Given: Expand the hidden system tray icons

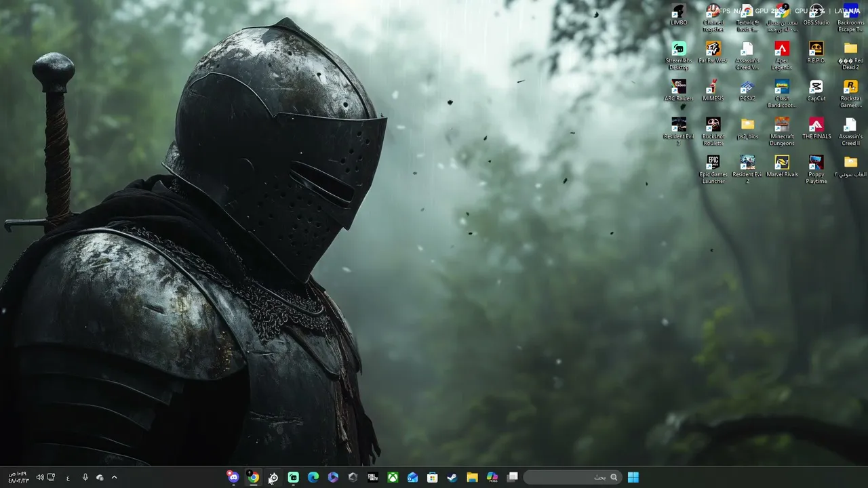Looking at the screenshot, I should (114, 477).
